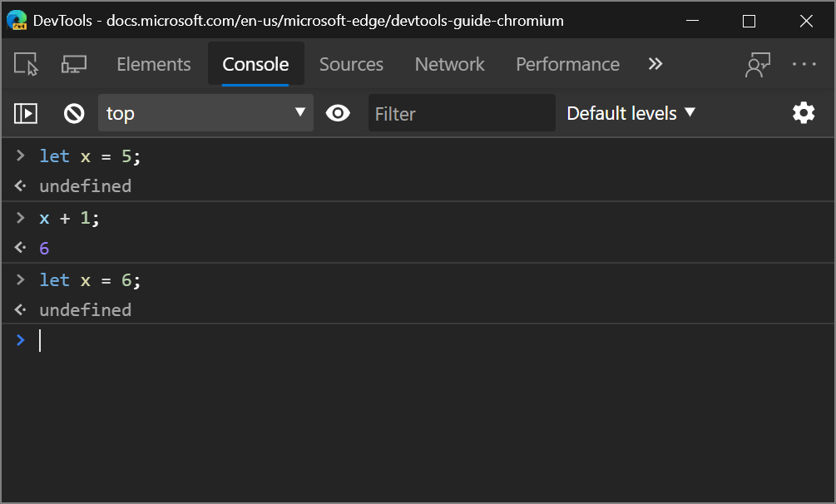Focus the Filter input field
Image resolution: width=836 pixels, height=504 pixels.
click(x=462, y=113)
